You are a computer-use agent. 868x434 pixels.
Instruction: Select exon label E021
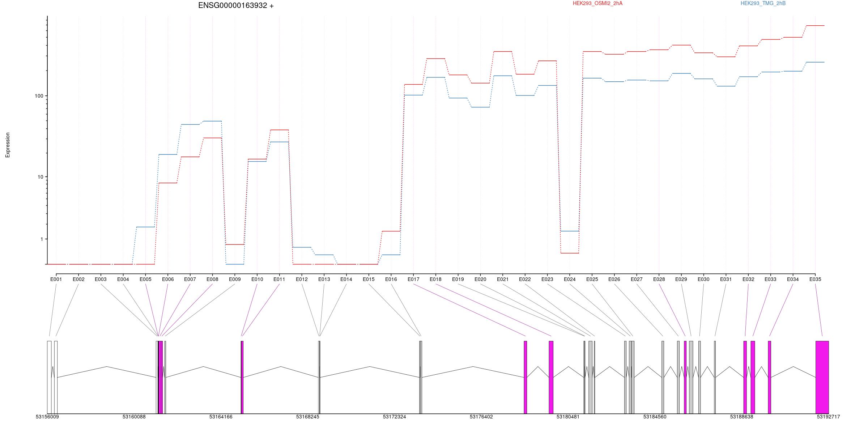503,279
